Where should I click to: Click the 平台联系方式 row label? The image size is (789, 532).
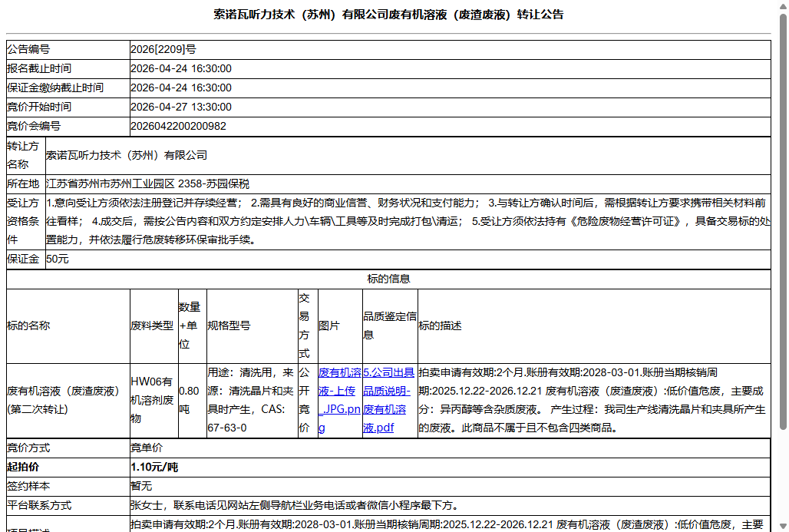pyautogui.click(x=39, y=505)
